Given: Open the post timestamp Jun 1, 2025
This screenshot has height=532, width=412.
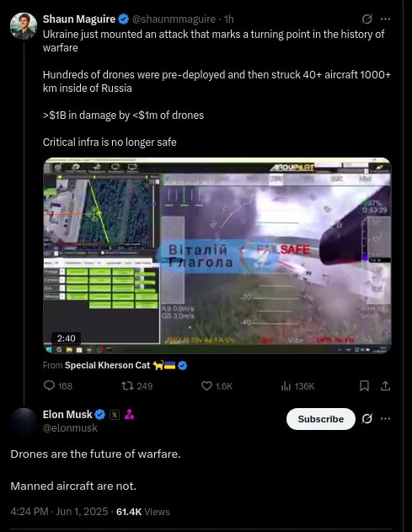Looking at the screenshot, I should pos(82,512).
